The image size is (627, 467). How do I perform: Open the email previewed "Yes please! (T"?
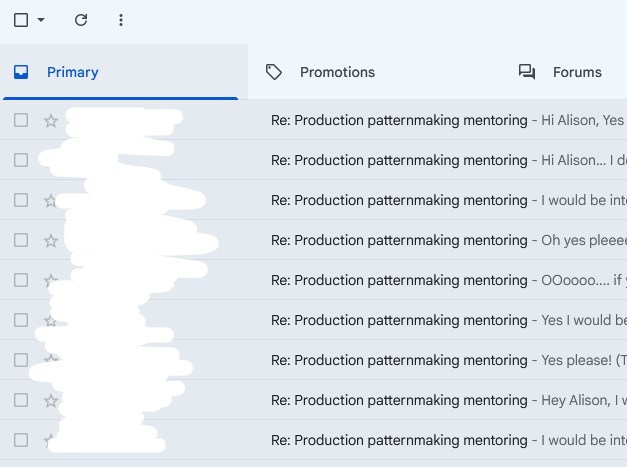pyautogui.click(x=314, y=360)
